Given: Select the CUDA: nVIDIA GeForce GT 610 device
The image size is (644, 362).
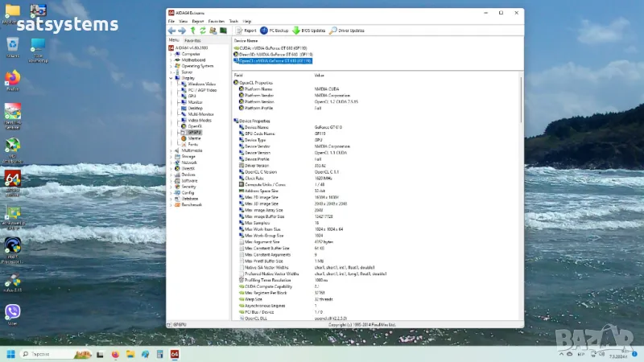Looking at the screenshot, I should point(272,47).
